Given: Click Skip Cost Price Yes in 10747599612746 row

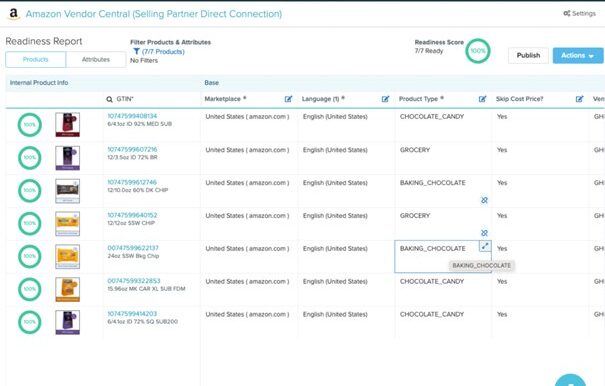Looking at the screenshot, I should (x=540, y=191).
